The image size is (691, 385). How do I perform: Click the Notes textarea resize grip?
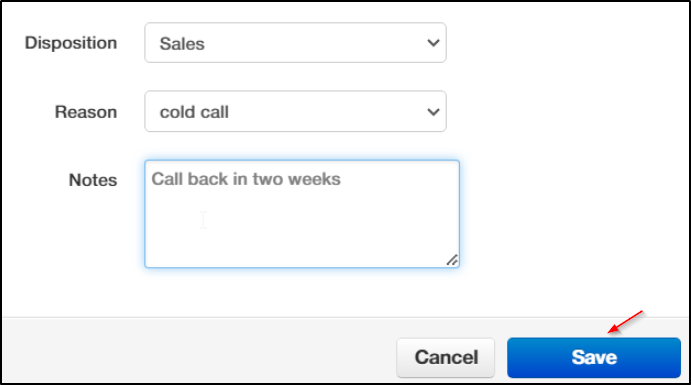coord(452,260)
